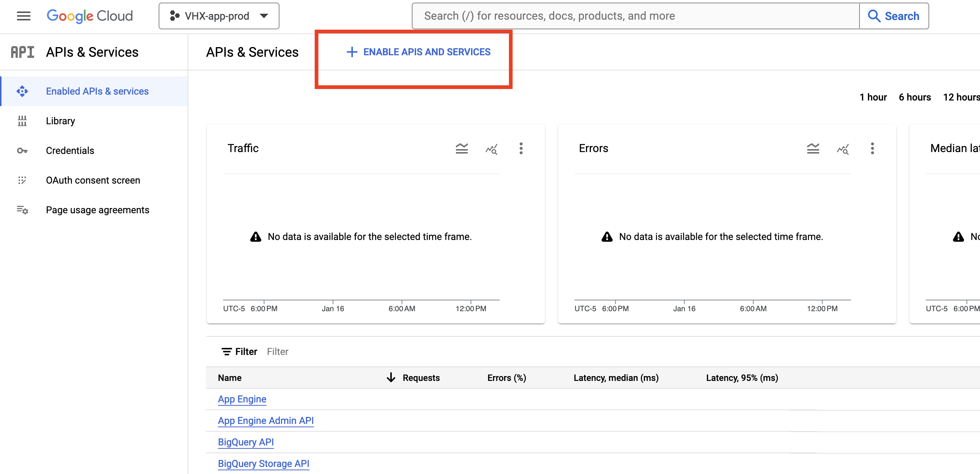Open Errors chart more options menu
The height and width of the screenshot is (474, 980).
[872, 148]
